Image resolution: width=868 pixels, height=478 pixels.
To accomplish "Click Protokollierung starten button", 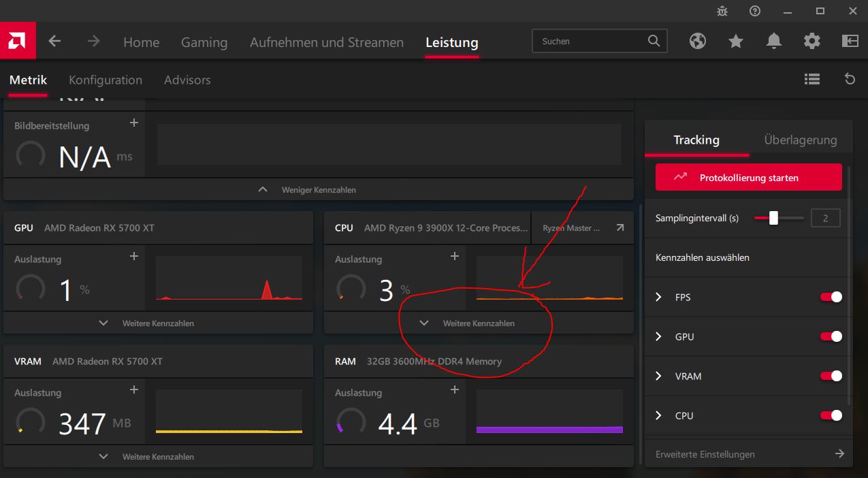I will click(749, 177).
